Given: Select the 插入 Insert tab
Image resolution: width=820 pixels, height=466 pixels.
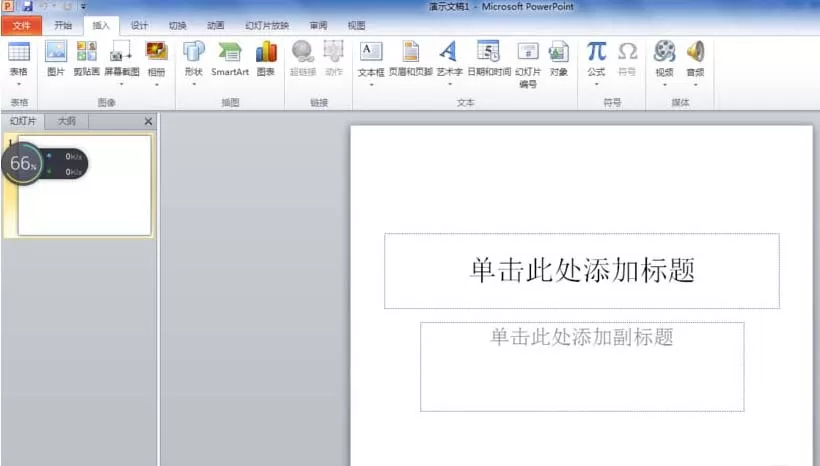Looking at the screenshot, I should point(101,25).
